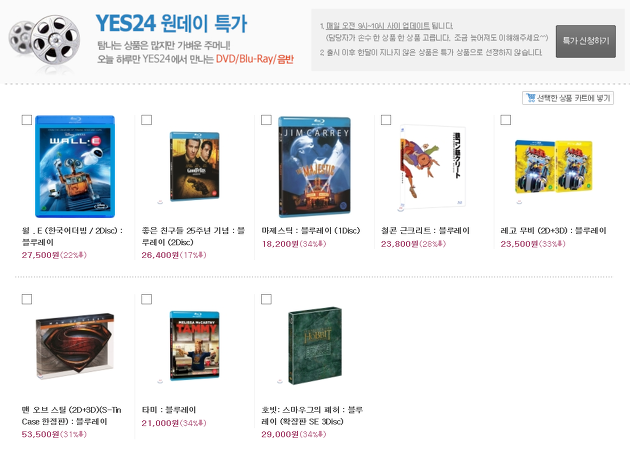
Task: Open the Tammy Blu-ray cover image
Action: coord(194,346)
